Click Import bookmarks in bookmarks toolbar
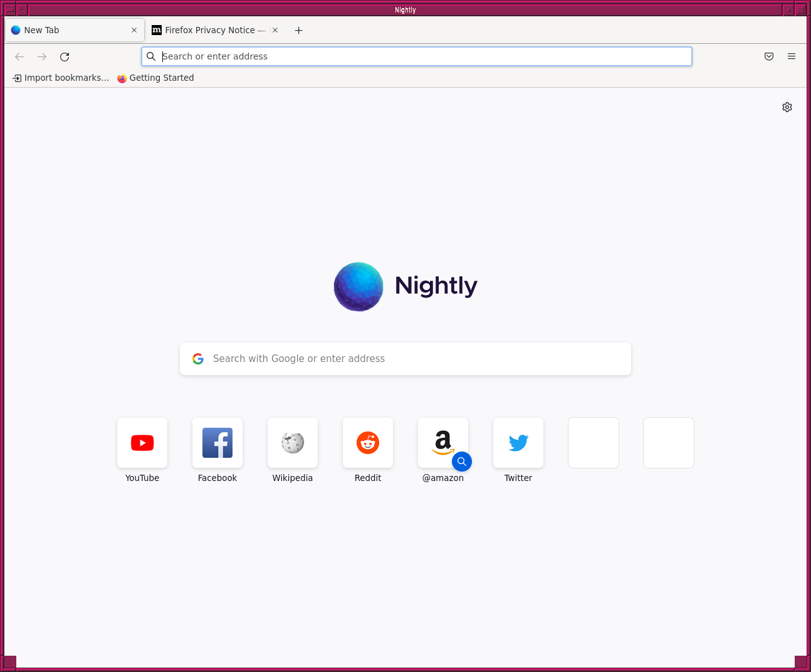The height and width of the screenshot is (672, 811). (61, 78)
